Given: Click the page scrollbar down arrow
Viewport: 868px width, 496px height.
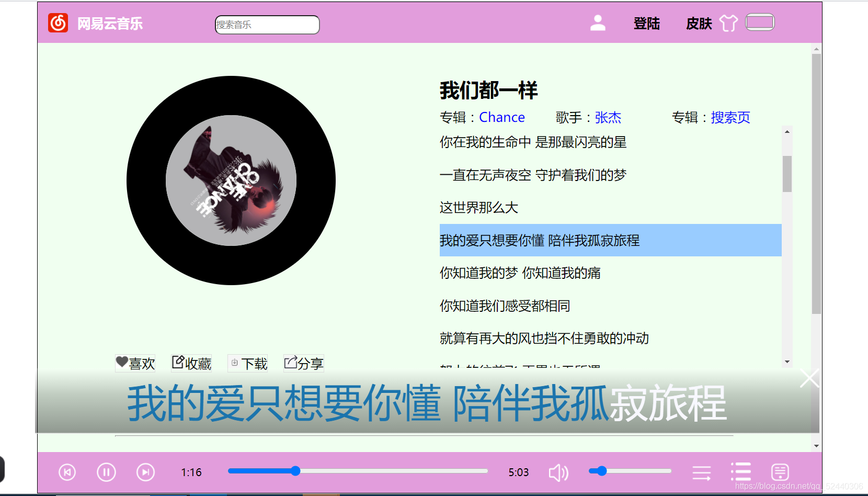Looking at the screenshot, I should [816, 446].
